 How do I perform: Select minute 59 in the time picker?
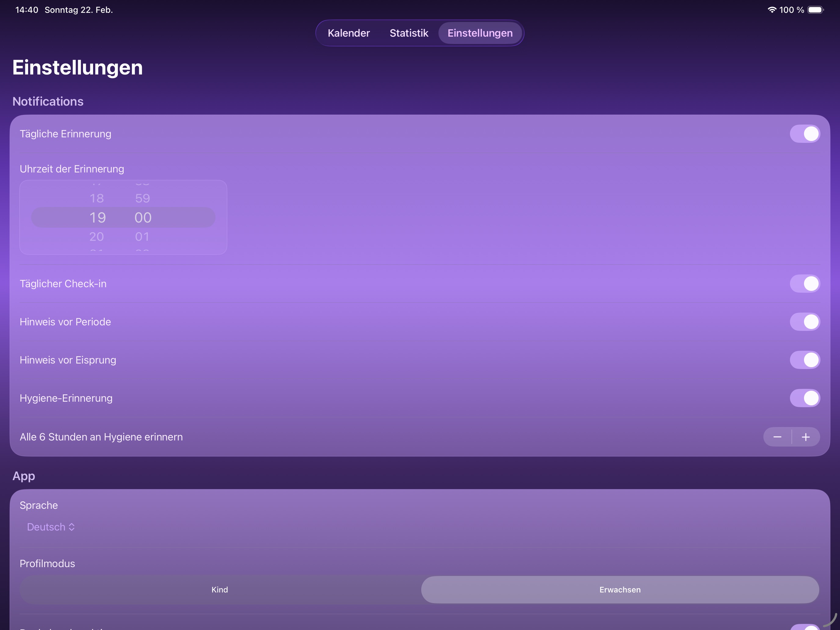pos(143,198)
